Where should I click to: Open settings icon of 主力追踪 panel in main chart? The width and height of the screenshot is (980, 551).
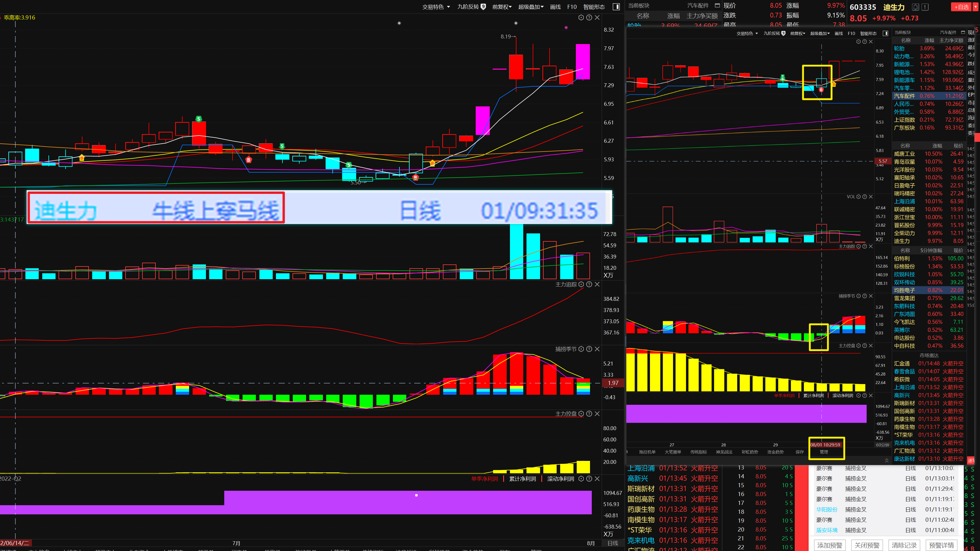pos(581,284)
